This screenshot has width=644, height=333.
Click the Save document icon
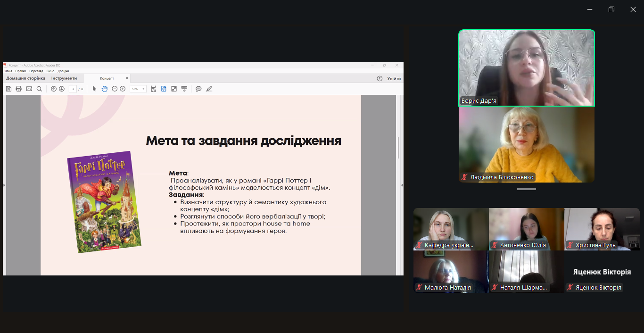point(9,89)
